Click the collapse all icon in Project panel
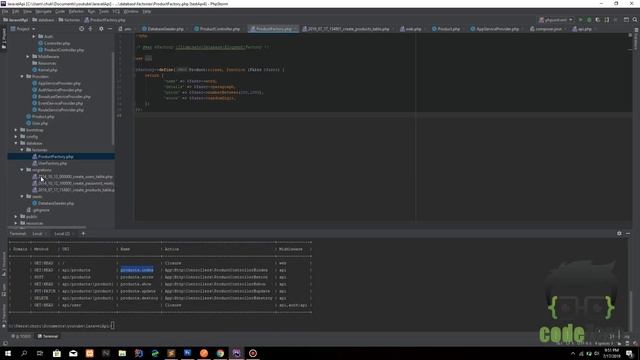The image size is (640, 360). (x=91, y=29)
